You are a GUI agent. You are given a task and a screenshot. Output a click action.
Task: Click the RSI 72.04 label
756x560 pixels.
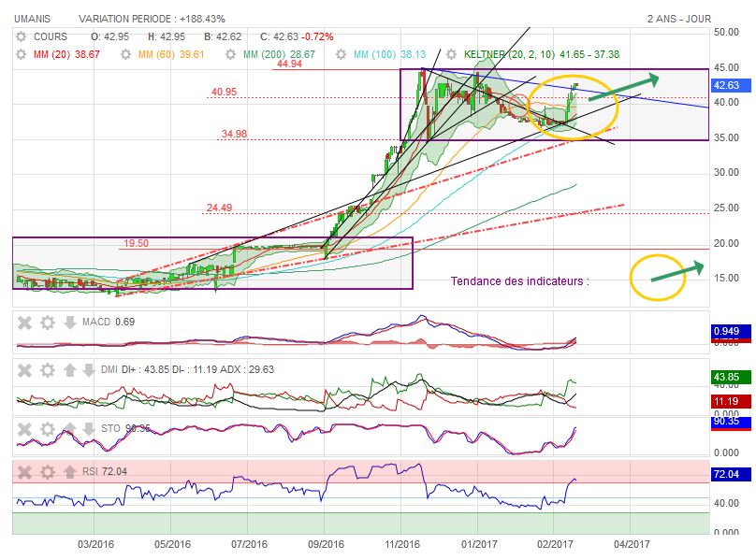(105, 471)
